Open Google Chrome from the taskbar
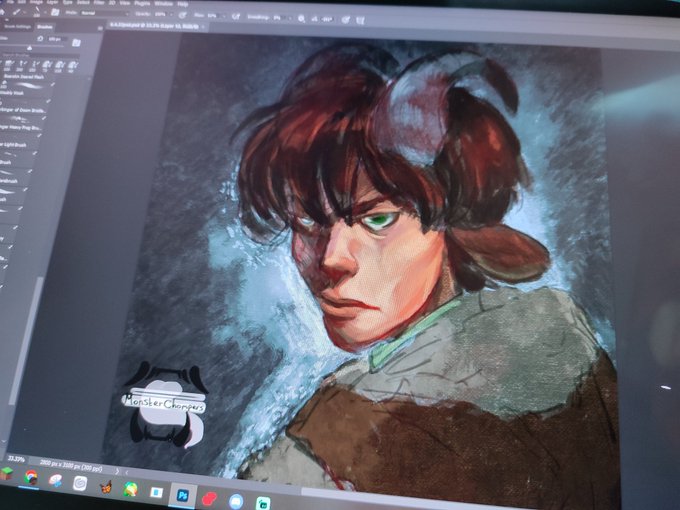Image resolution: width=680 pixels, height=510 pixels. pyautogui.click(x=30, y=477)
